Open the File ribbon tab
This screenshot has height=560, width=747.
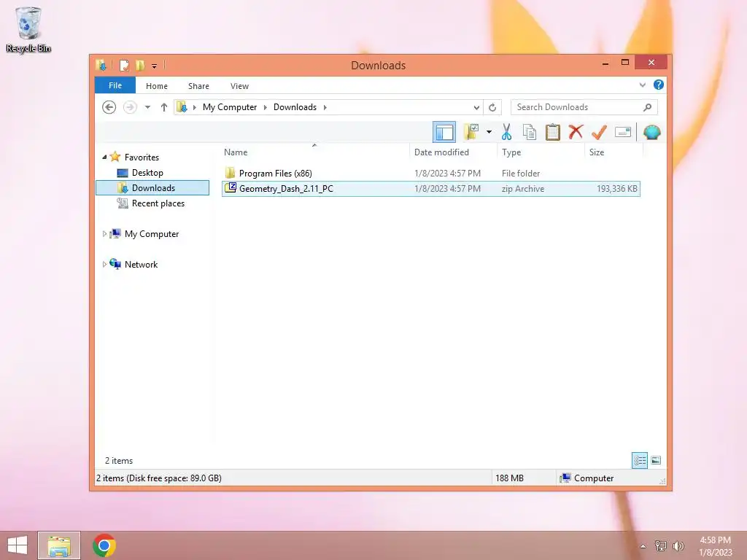coord(115,86)
